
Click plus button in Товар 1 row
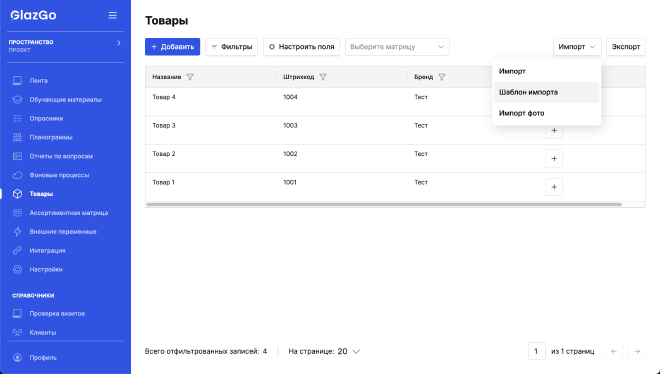point(554,187)
